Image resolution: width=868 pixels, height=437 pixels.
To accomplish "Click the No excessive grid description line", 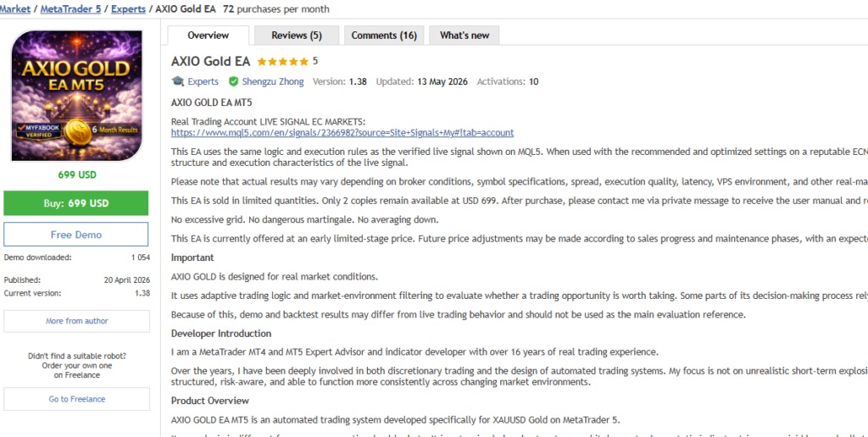I will [304, 219].
